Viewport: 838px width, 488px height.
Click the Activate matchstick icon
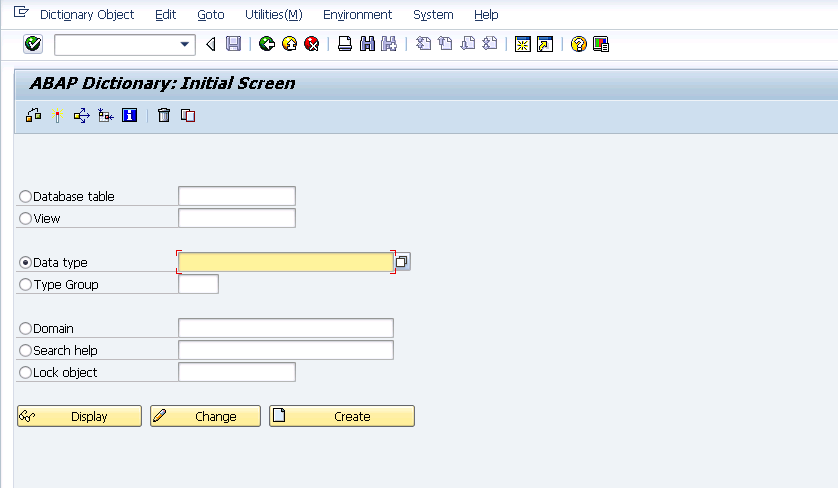[x=58, y=115]
